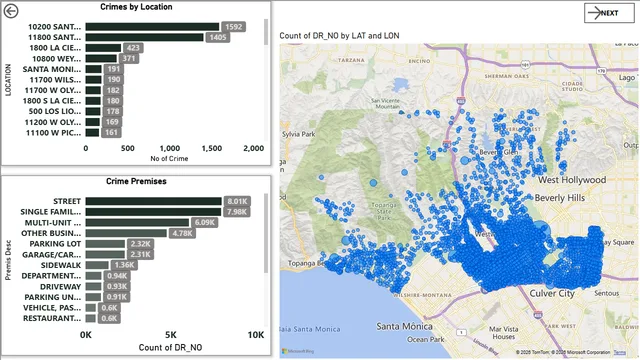Screen dimensions: 640x360
Task: Click the West Hollywood map label
Action: coord(572,180)
